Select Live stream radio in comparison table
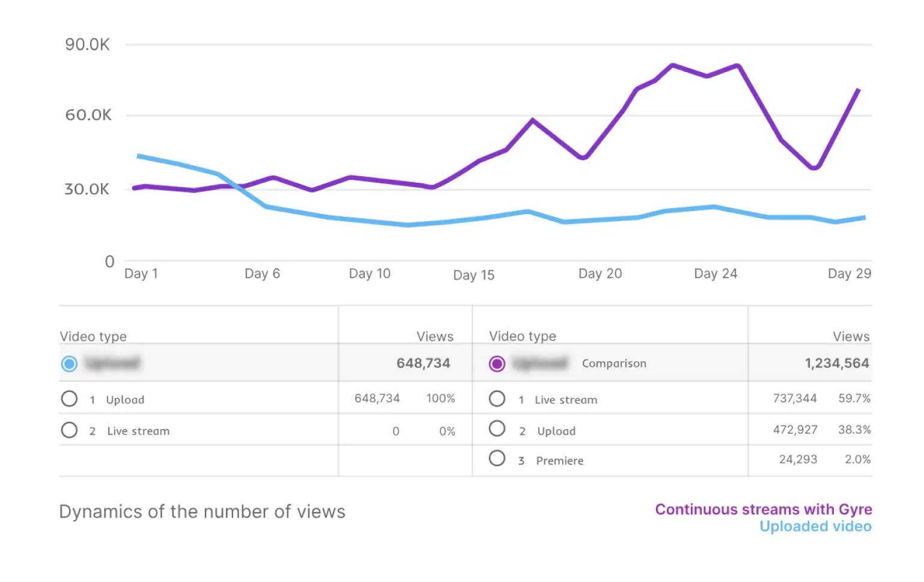 pyautogui.click(x=497, y=399)
